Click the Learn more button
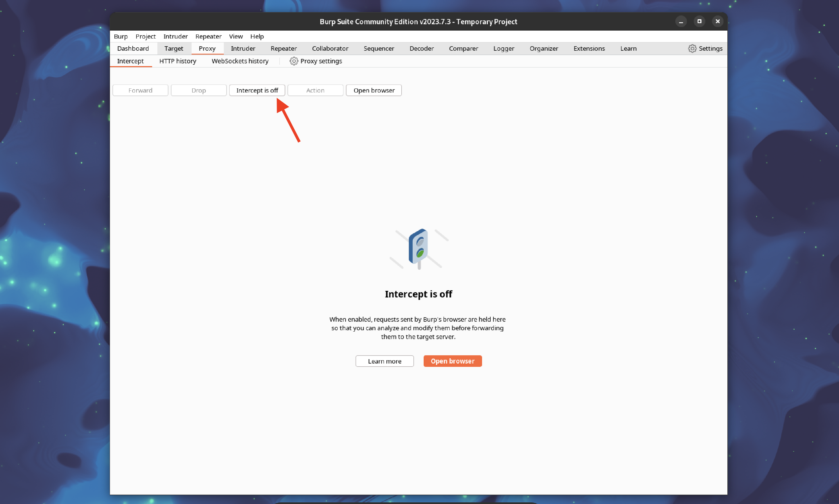Viewport: 839px width, 504px height. coord(385,361)
